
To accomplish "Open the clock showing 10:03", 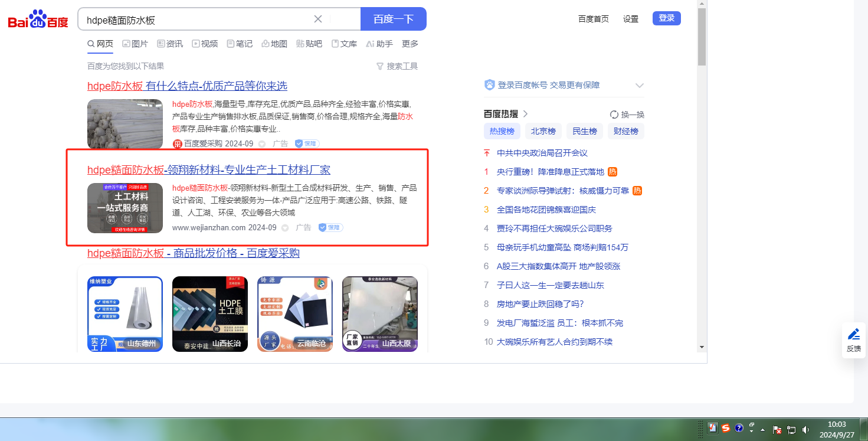I will 837,430.
